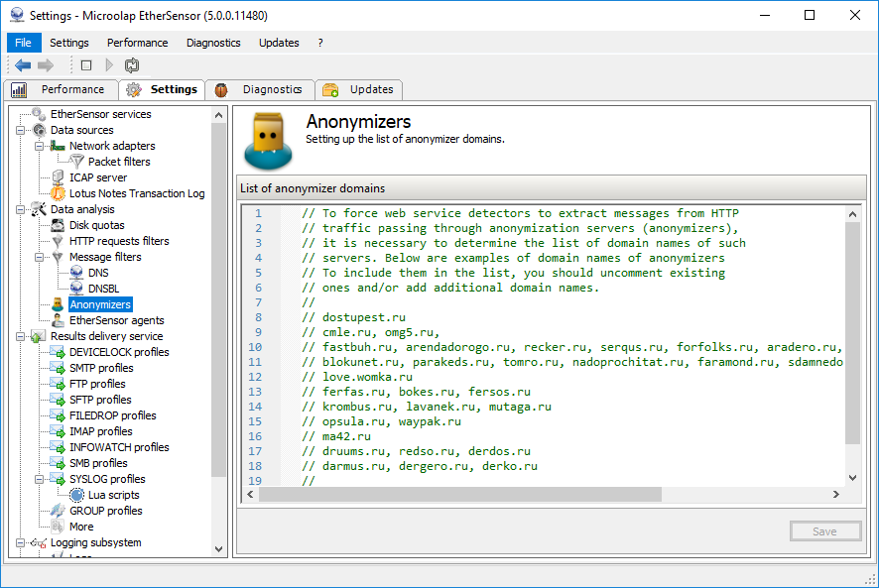Switch to the Updates tab
Screen dimensions: 879x588
point(359,89)
